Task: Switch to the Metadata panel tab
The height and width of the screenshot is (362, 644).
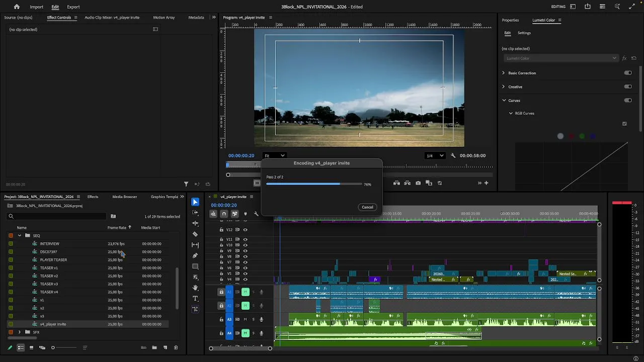Action: (196, 18)
